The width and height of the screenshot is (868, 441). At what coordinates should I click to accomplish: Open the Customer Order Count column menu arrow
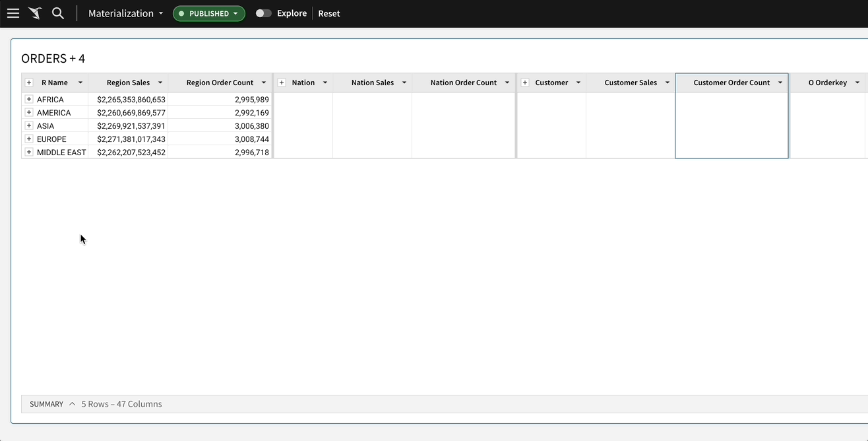[x=780, y=83]
